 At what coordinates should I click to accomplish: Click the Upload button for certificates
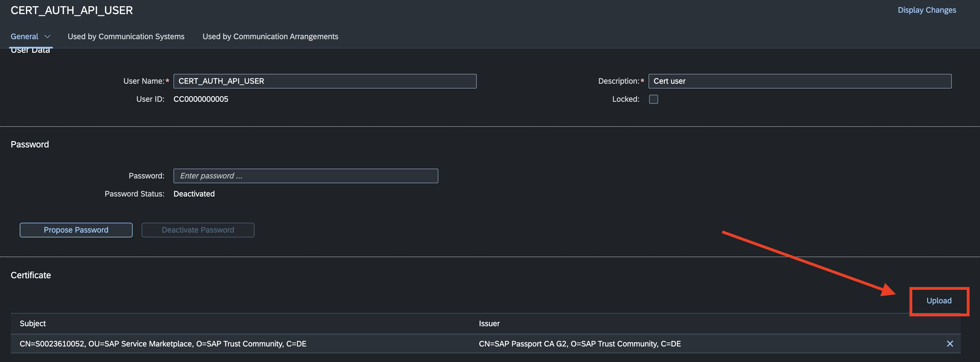point(939,301)
